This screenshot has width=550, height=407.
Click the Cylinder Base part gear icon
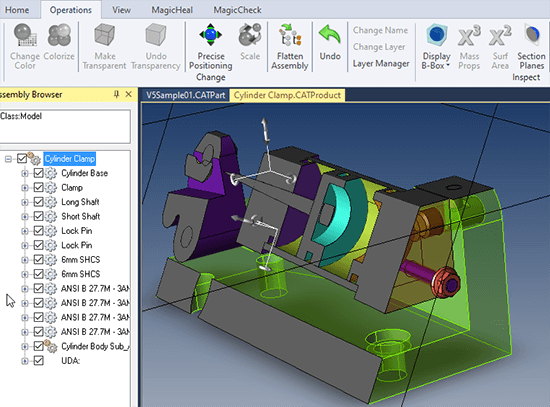pos(51,173)
